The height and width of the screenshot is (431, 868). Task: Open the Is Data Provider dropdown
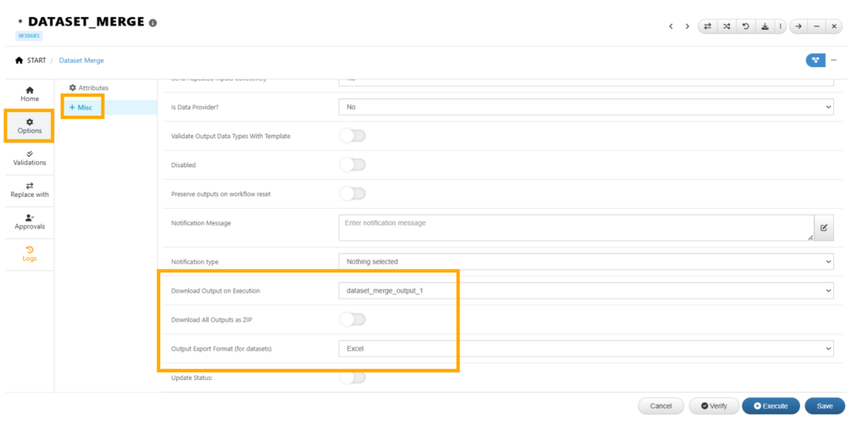point(585,107)
